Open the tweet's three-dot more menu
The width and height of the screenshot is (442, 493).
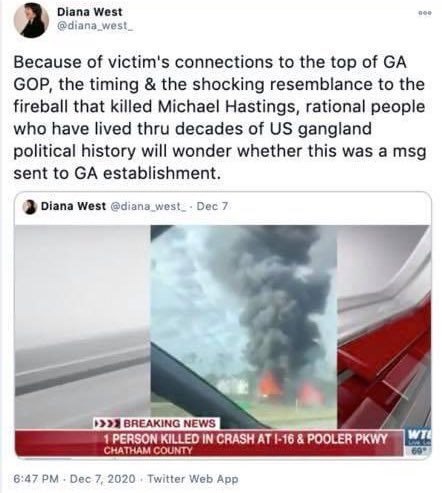(x=425, y=13)
